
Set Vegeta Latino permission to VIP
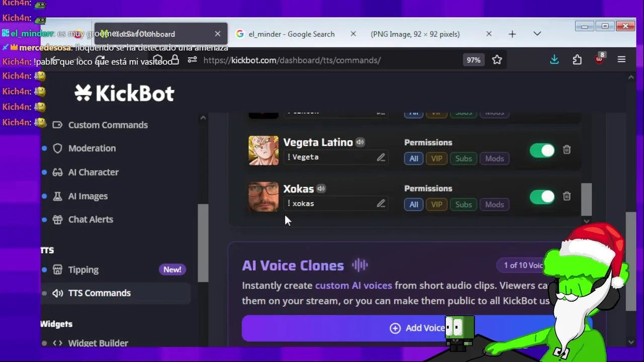(x=437, y=158)
